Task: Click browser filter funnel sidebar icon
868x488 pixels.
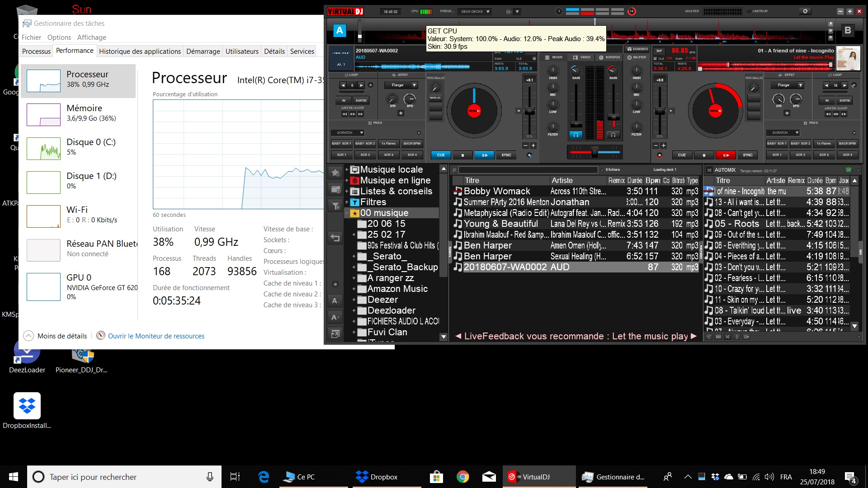Action: tap(335, 206)
